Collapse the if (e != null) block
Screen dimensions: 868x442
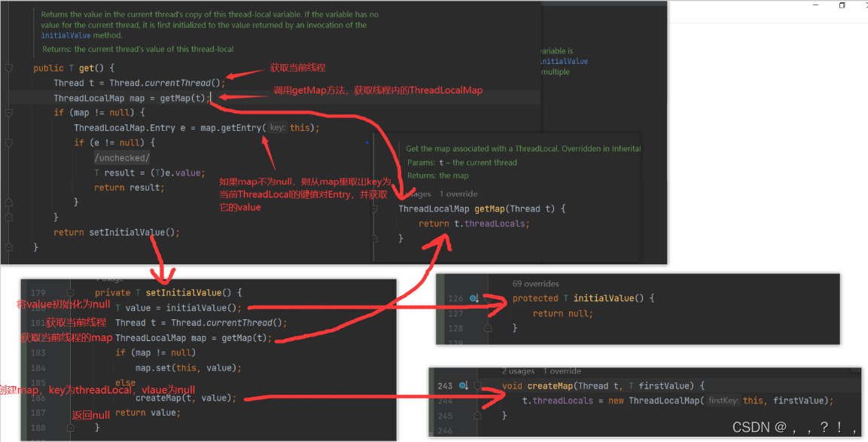click(8, 142)
